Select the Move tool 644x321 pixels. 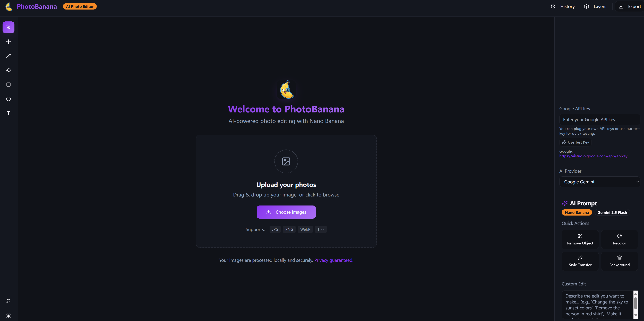8,42
